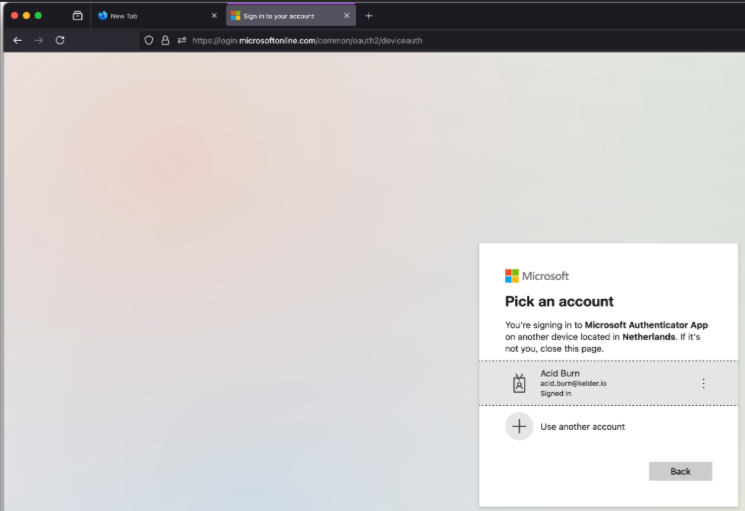Close the New Tab tab
The width and height of the screenshot is (745, 511).
coord(213,16)
